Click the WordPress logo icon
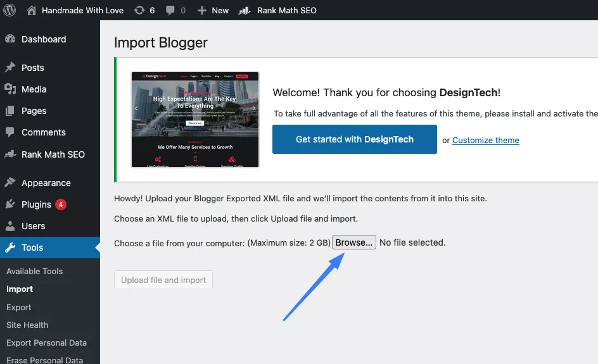 coord(10,10)
